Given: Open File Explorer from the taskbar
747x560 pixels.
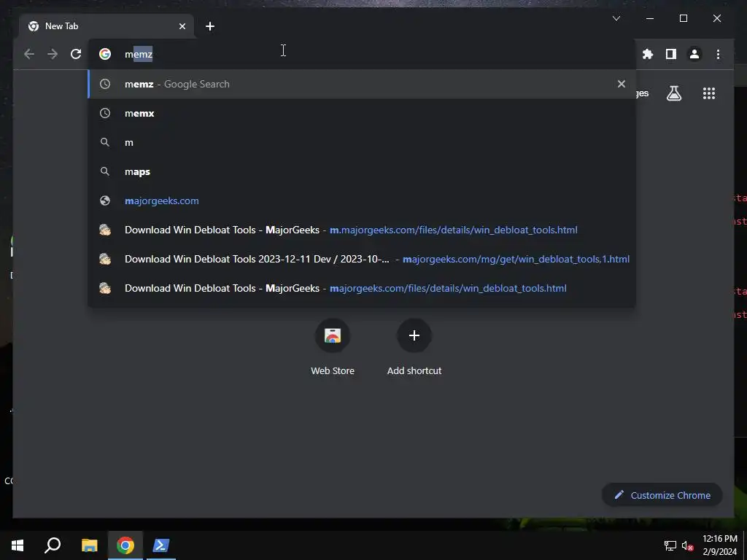Looking at the screenshot, I should [x=89, y=545].
